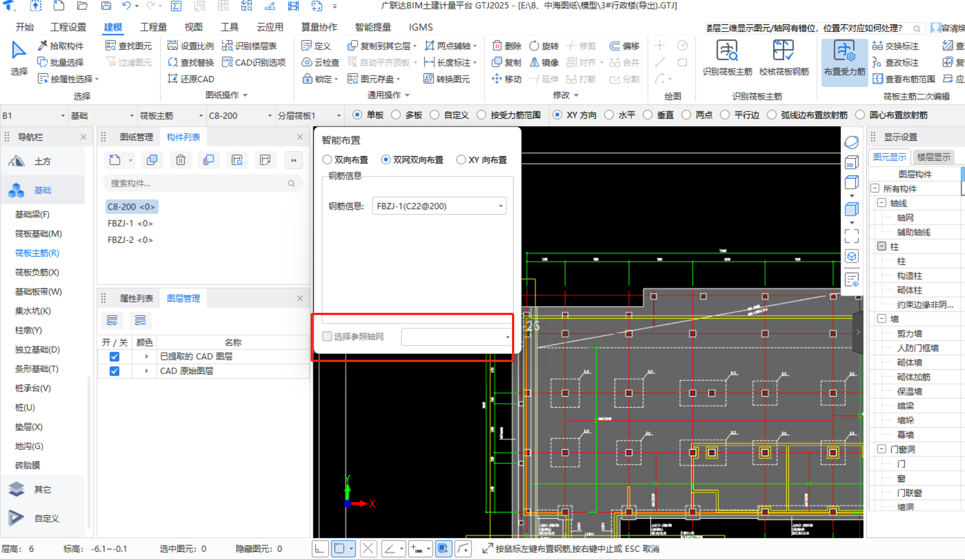The width and height of the screenshot is (965, 560).
Task: Click 查看布筋范围 button
Action: 904,79
